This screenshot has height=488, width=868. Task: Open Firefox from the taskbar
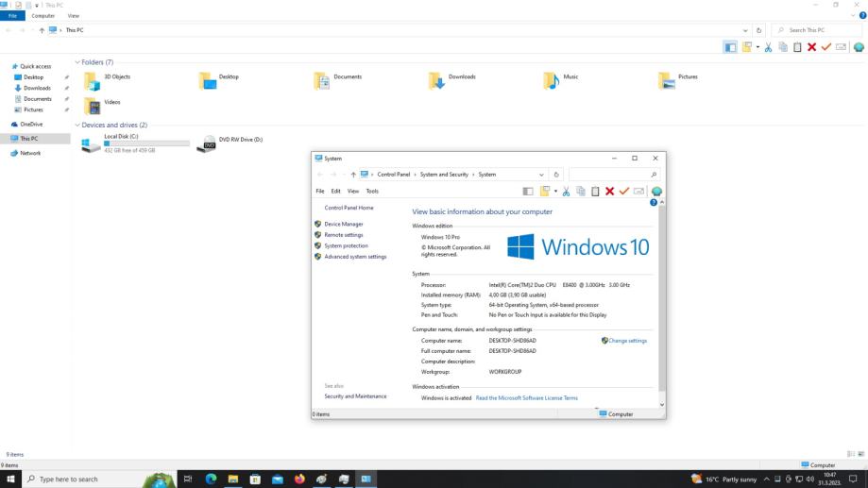300,479
